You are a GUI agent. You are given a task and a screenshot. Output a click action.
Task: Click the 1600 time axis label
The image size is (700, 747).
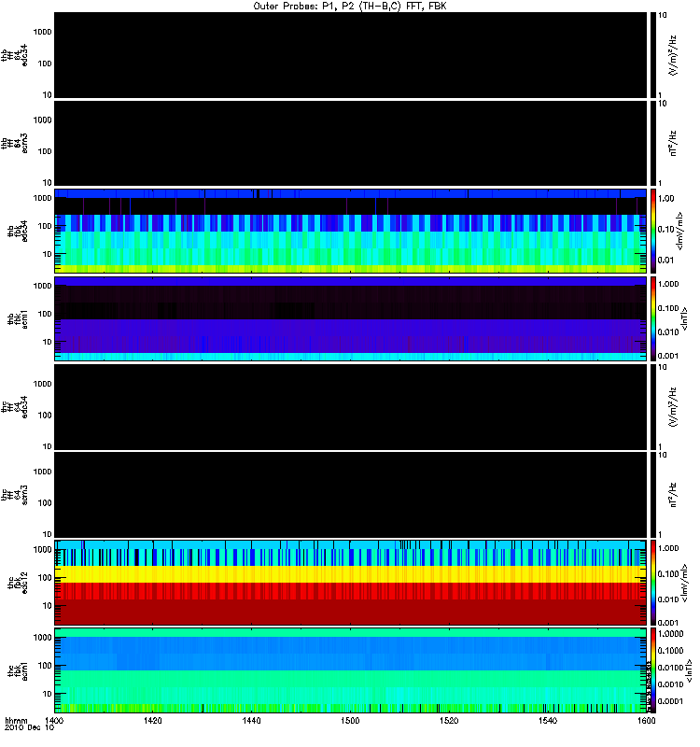646,720
